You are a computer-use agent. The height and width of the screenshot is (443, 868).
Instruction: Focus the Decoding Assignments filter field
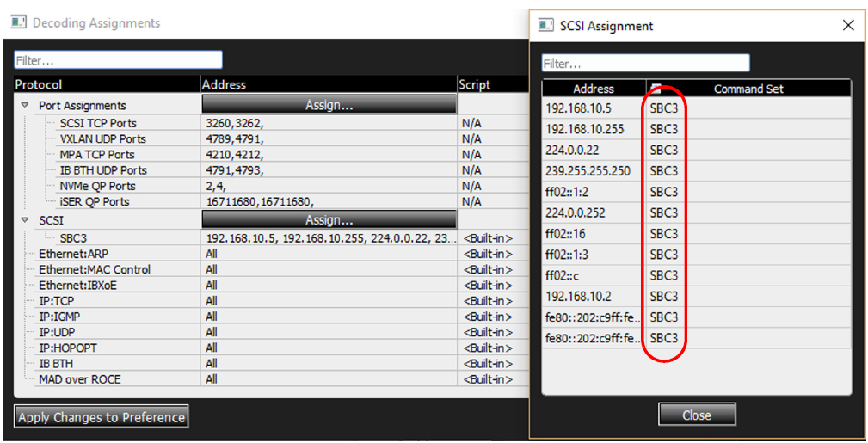pyautogui.click(x=119, y=60)
